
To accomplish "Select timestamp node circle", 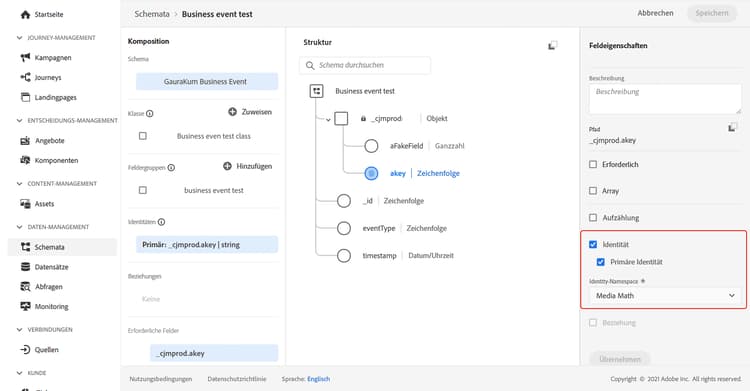I will coord(344,256).
